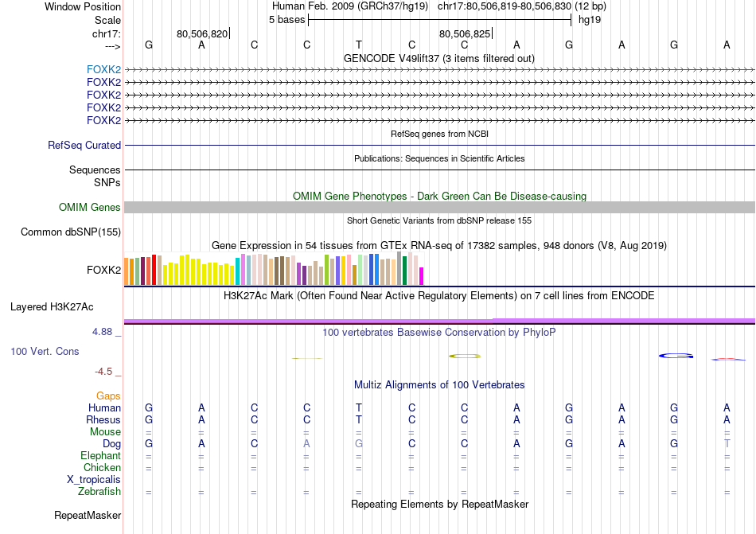Click the hg19 label beside scale bar

click(590, 20)
